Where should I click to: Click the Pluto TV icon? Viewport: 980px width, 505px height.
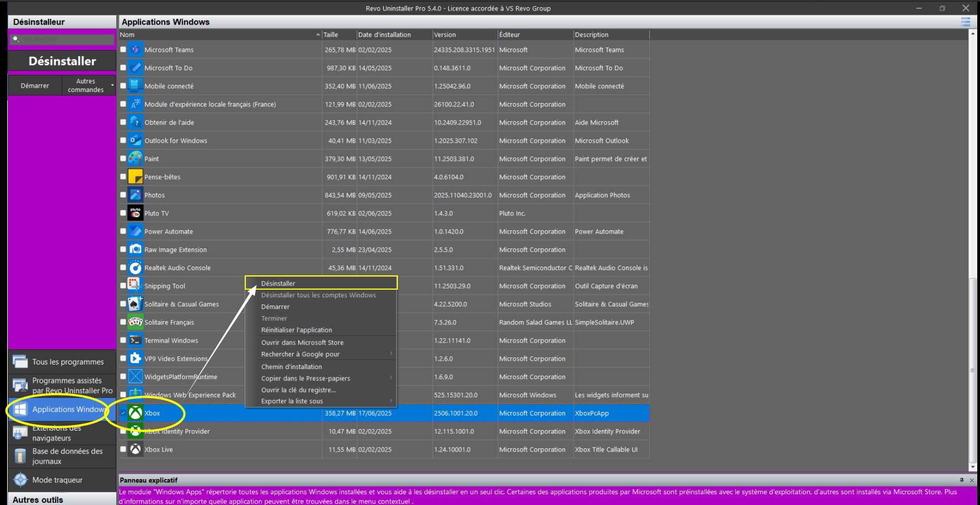[x=135, y=213]
